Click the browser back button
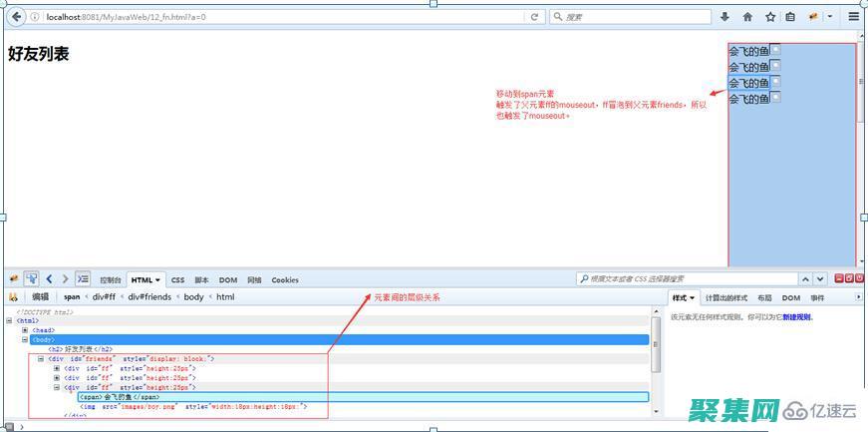 click(x=16, y=17)
